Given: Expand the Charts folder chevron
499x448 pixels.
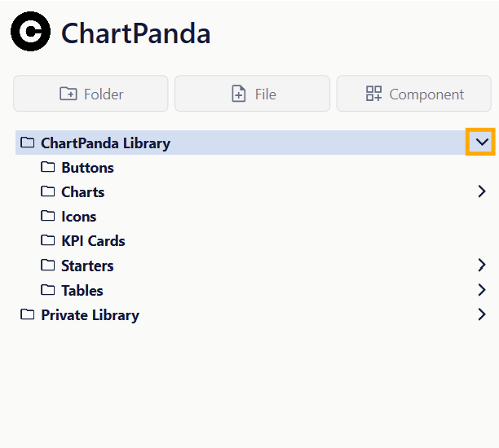Looking at the screenshot, I should point(482,192).
